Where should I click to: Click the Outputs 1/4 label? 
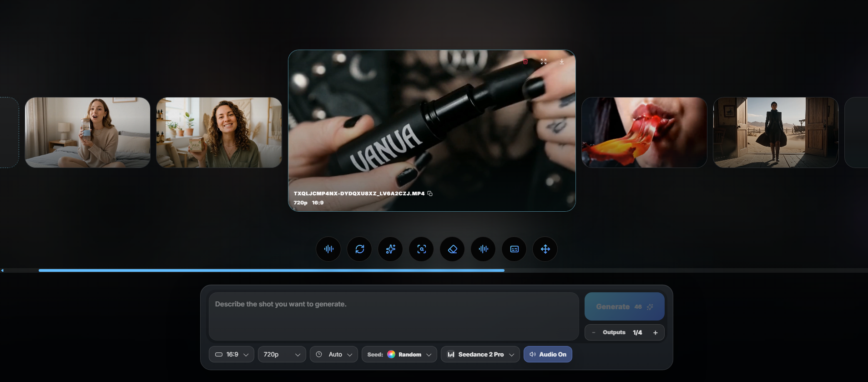[x=622, y=332]
